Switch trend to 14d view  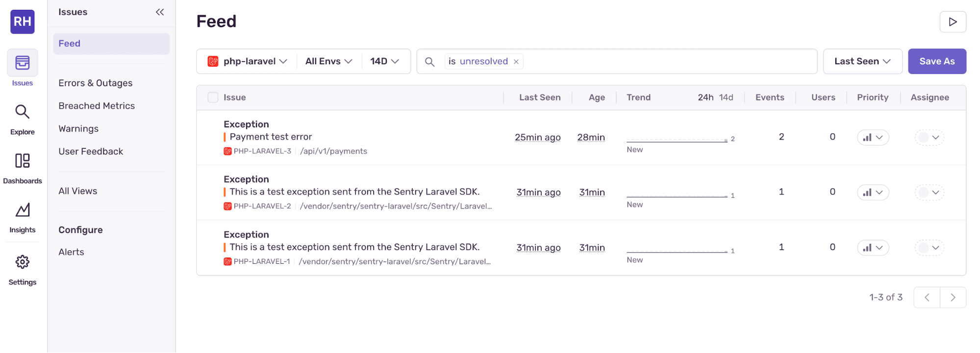pos(726,97)
